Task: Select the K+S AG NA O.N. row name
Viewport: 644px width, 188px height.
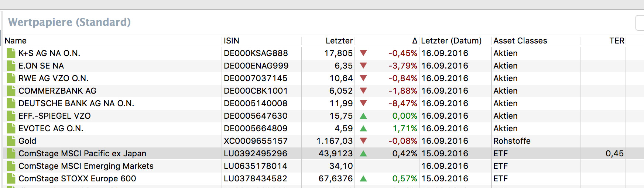Action: pos(49,53)
